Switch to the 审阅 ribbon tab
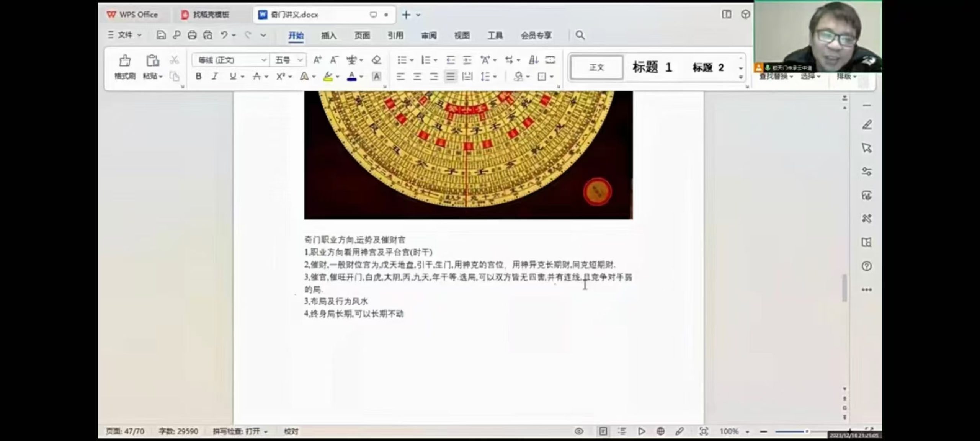 click(x=429, y=35)
